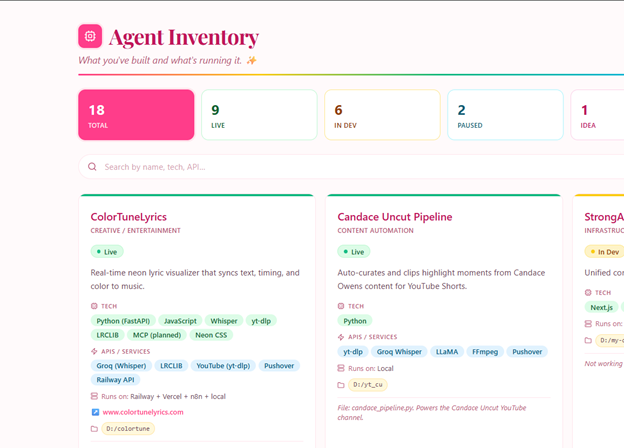Click the LLaMA service tag
624x448 pixels.
point(447,352)
